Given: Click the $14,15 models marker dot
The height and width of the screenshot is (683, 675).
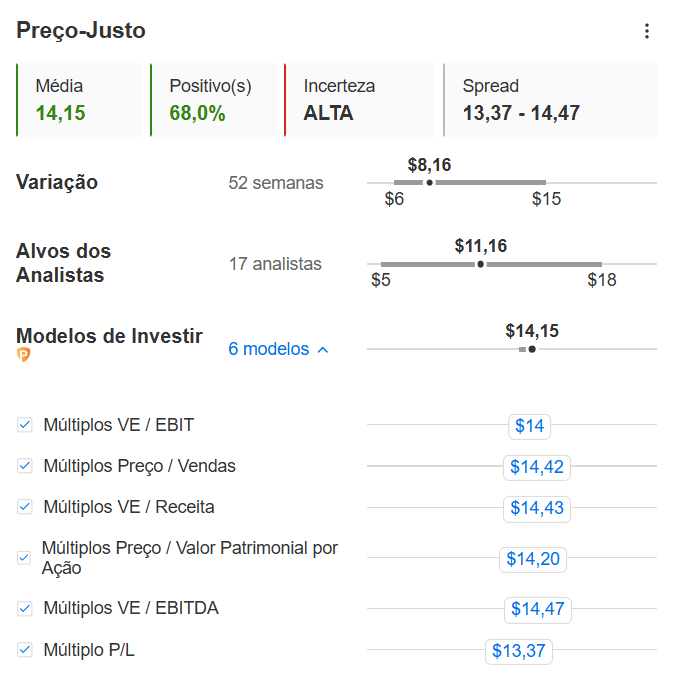Looking at the screenshot, I should coord(532,349).
